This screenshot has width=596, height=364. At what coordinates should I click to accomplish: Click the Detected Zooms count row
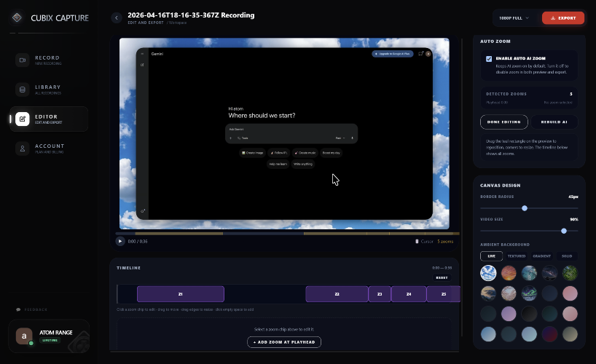click(x=529, y=98)
